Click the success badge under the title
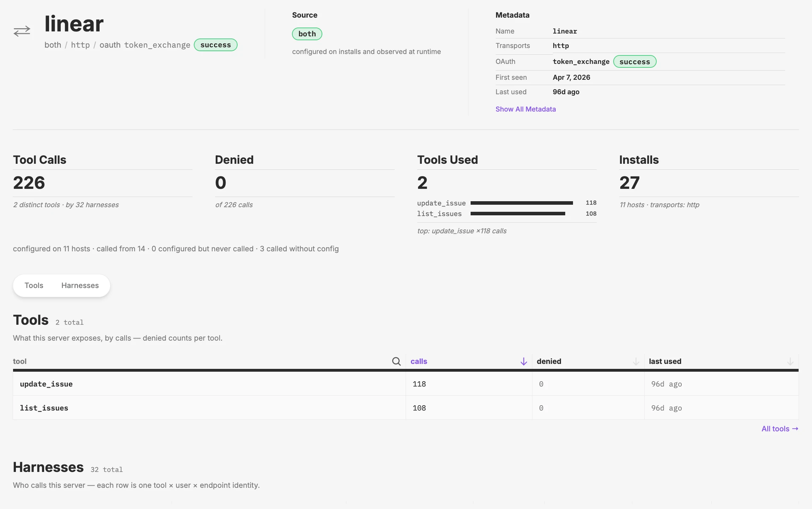 [216, 45]
